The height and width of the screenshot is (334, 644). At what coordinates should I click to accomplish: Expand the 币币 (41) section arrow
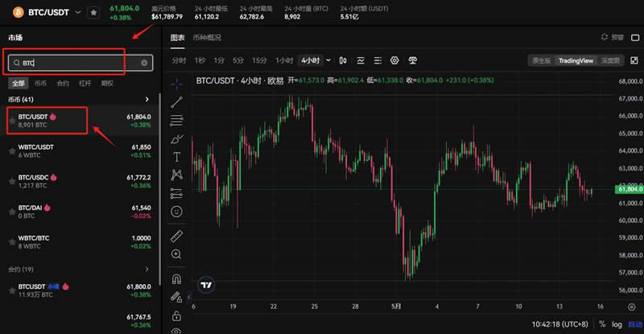point(147,99)
